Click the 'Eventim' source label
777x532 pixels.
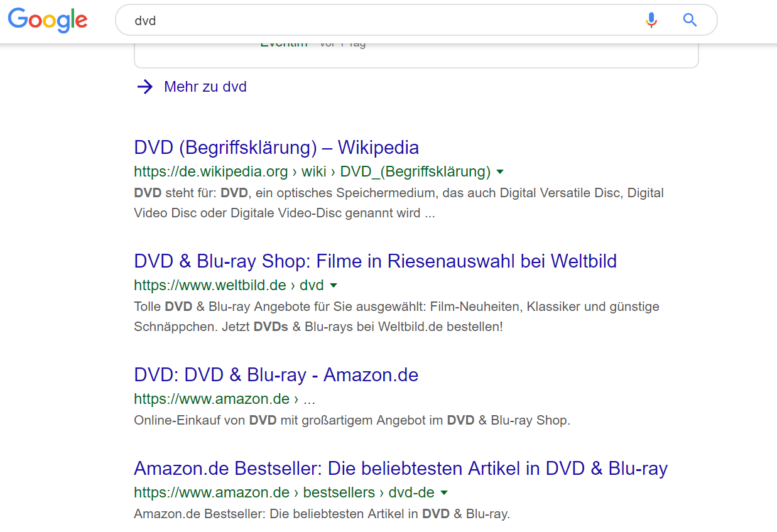(284, 43)
